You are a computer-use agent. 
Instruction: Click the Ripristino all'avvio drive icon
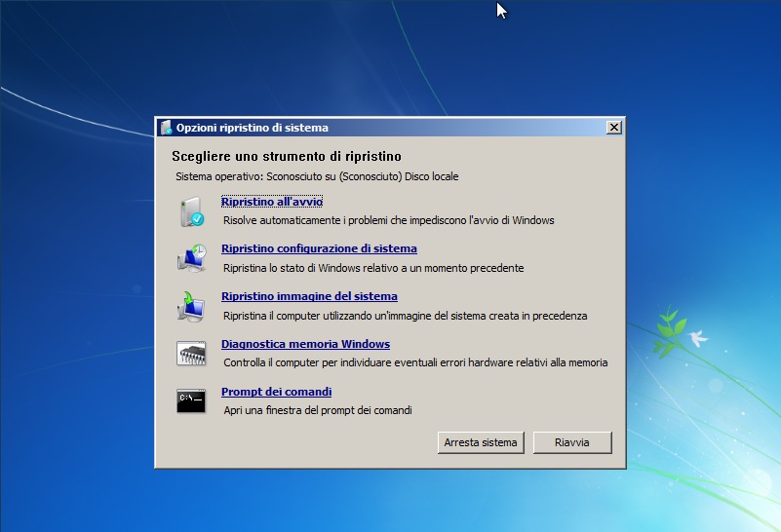click(x=192, y=211)
